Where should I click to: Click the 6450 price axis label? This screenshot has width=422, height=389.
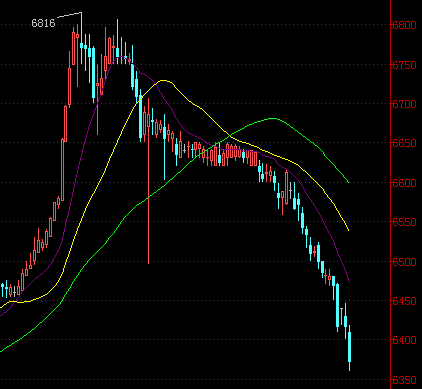point(404,301)
